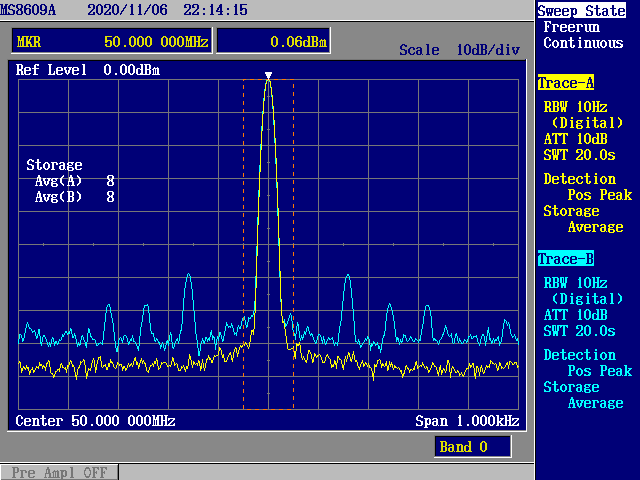
Task: Click the time 22:14:15
Action: [215, 10]
